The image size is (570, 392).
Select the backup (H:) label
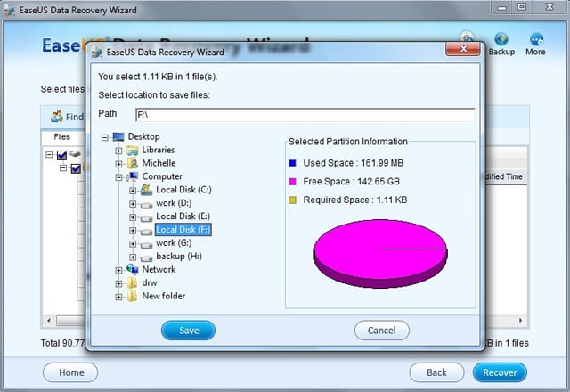(179, 256)
